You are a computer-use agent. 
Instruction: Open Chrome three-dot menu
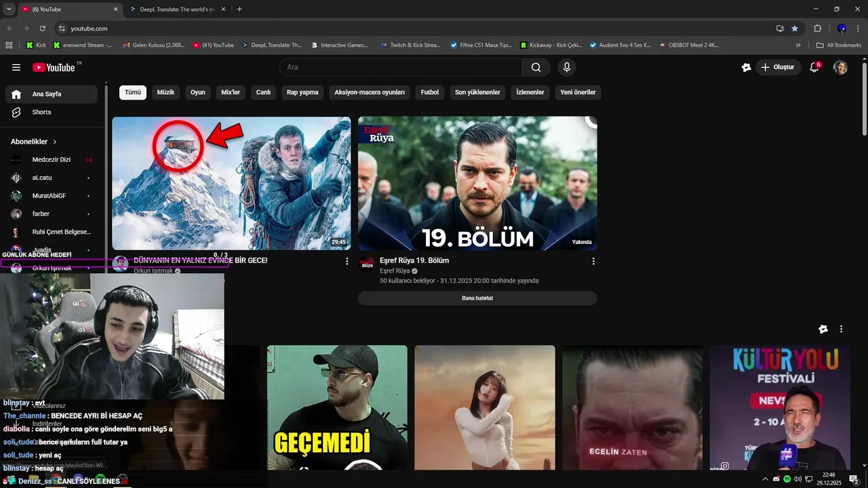858,28
